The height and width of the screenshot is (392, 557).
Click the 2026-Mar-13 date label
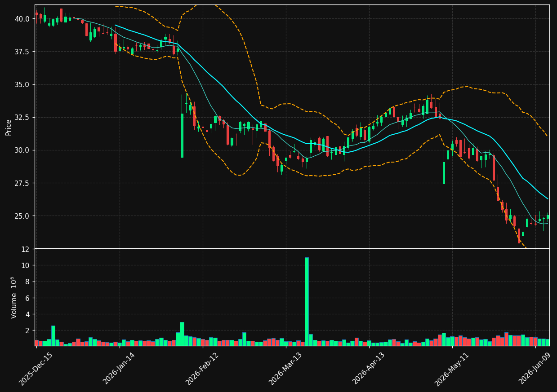click(x=285, y=368)
